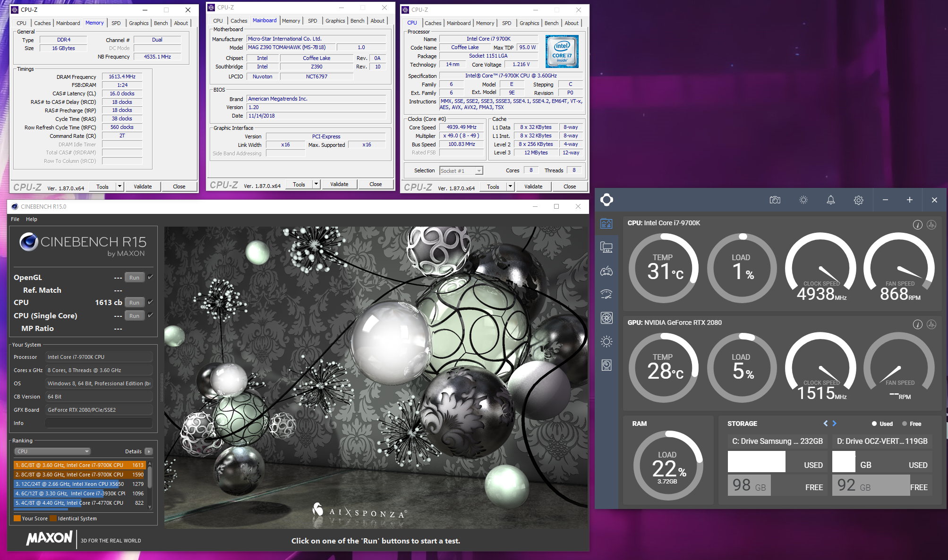Click the Free legend dot in Storage

click(905, 424)
